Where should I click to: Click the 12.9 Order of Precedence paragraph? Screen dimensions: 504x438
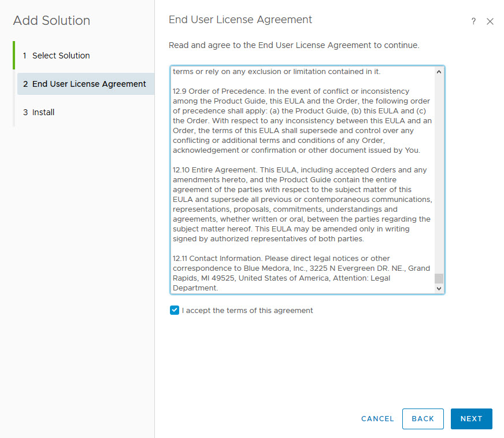[302, 121]
